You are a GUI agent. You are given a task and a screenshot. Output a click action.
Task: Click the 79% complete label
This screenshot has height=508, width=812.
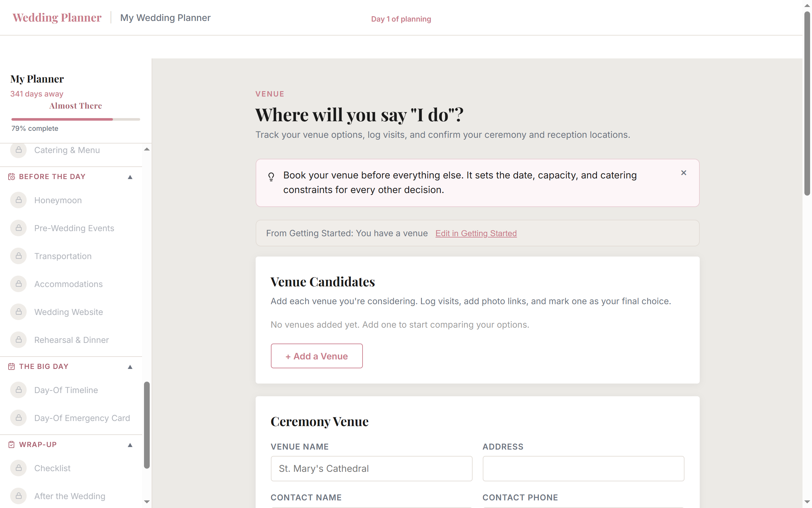point(35,128)
